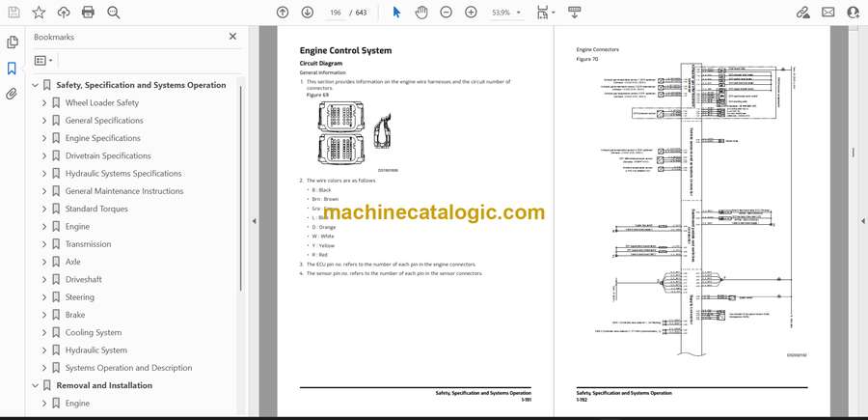This screenshot has height=420, width=868.
Task: Close the Bookmarks panel
Action: click(232, 37)
